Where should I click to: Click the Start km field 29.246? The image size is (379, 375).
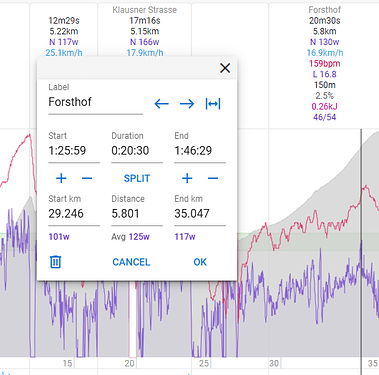pyautogui.click(x=74, y=214)
